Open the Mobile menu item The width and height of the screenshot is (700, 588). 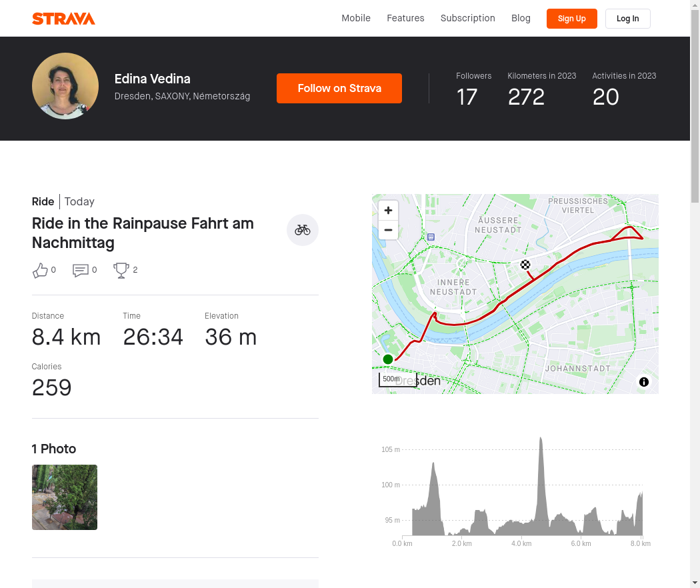coord(356,18)
